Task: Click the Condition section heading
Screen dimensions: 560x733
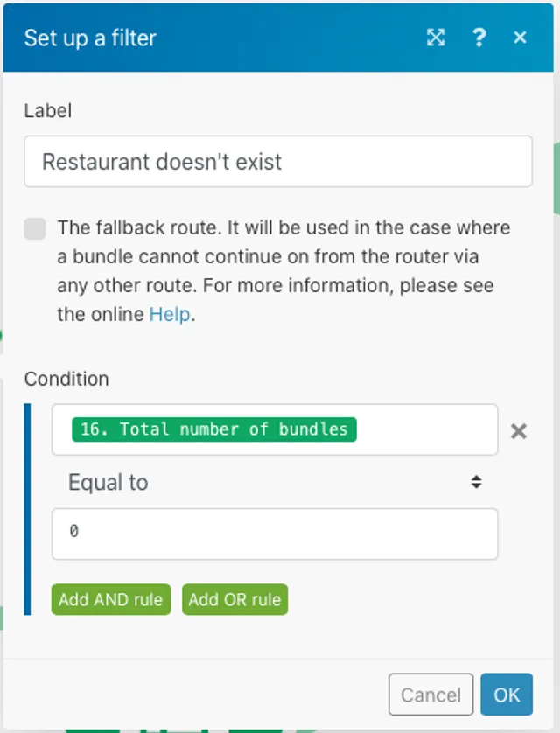Action: click(66, 379)
